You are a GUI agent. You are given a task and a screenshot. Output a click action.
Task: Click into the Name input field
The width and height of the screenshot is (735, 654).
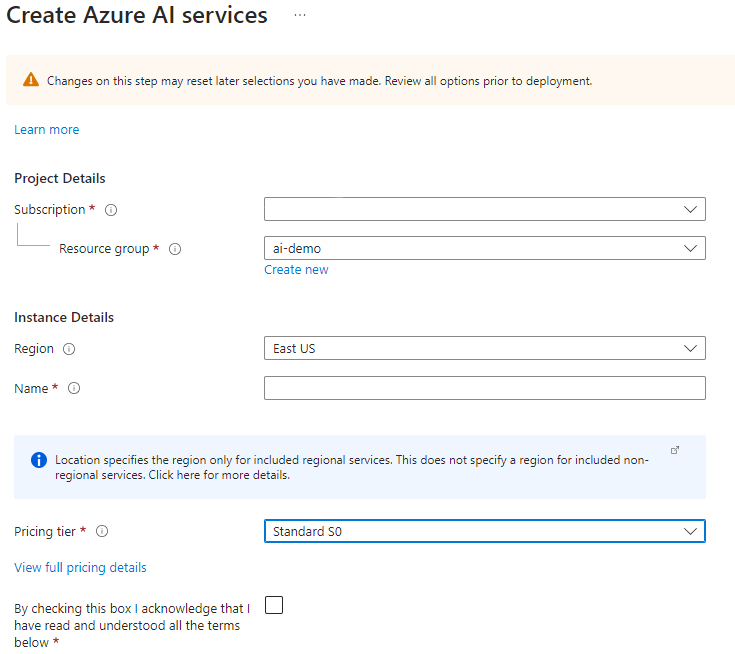click(485, 388)
